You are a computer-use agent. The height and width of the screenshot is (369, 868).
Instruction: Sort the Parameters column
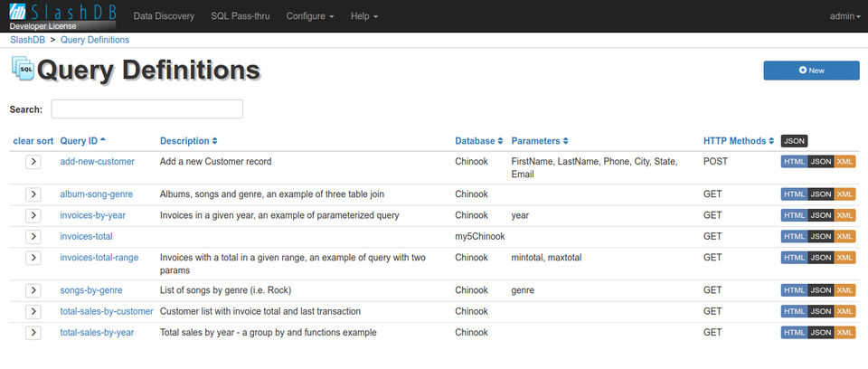(x=566, y=141)
